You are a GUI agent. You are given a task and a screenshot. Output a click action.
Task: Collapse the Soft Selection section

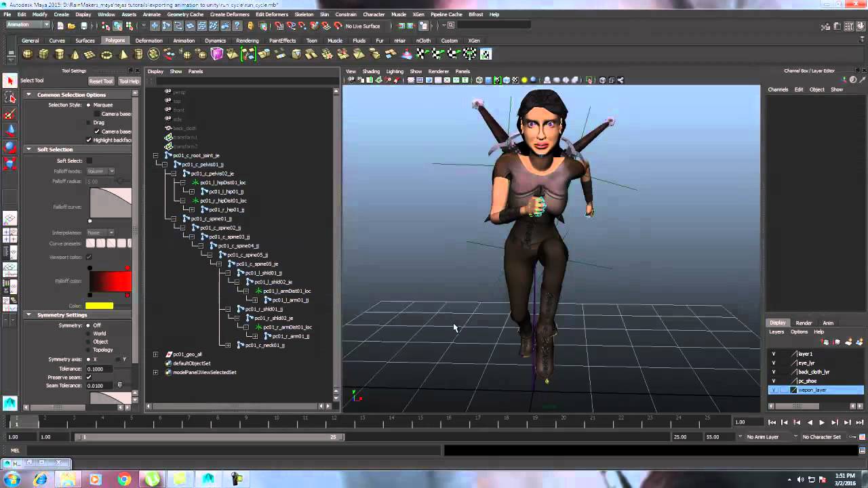[x=28, y=149]
